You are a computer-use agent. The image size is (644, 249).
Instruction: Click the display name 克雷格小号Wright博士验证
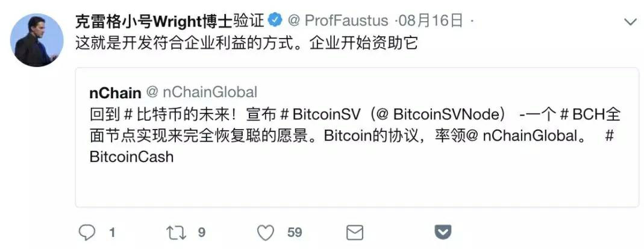pos(171,20)
